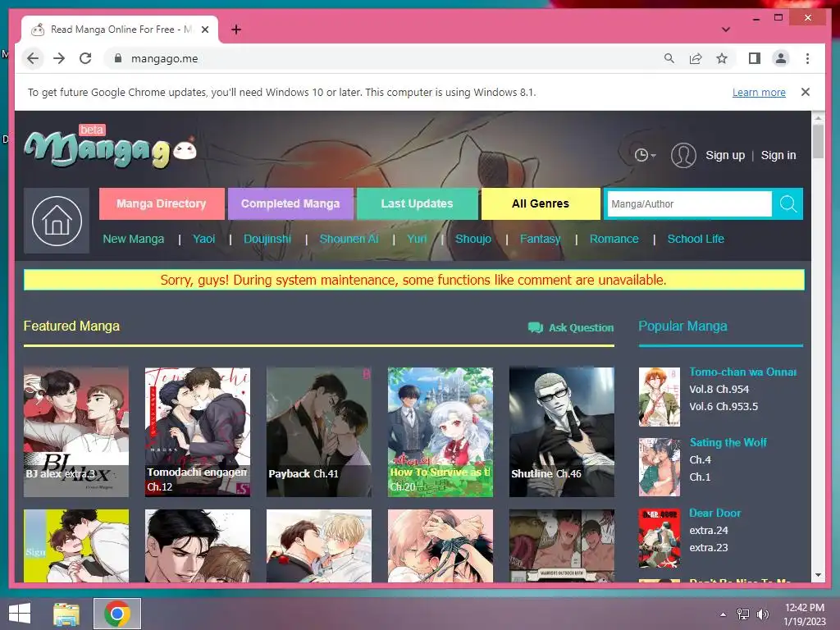Screen dimensions: 840x630
Task: Go back using the browser back arrow
Action: coord(33,58)
